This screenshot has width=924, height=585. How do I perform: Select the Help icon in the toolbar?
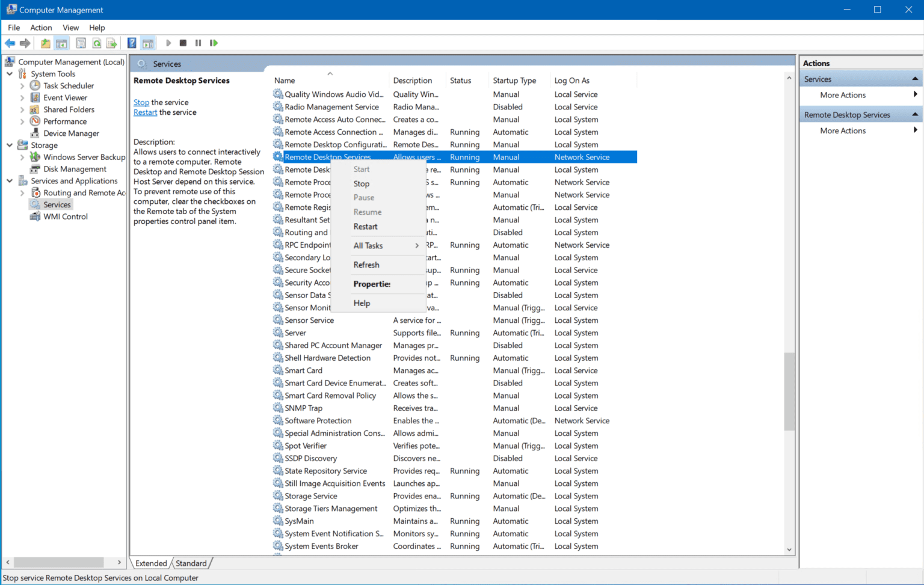point(132,43)
